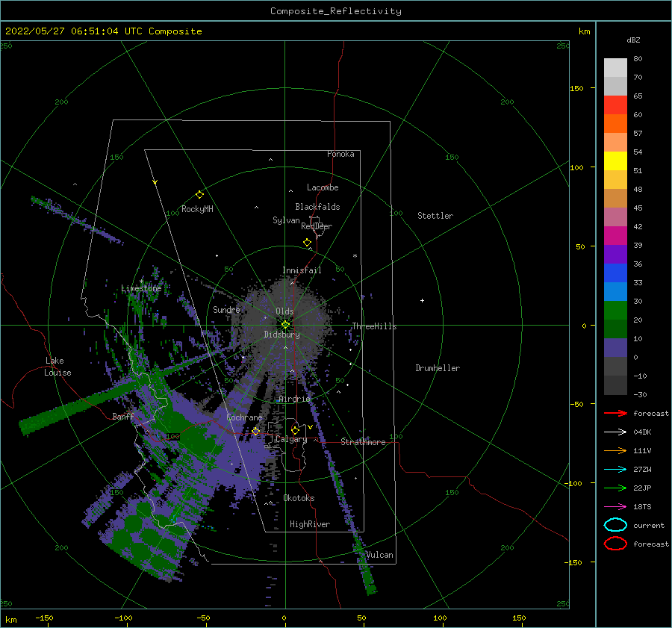The image size is (672, 628).
Task: Click the RockyMH label
Action: tap(197, 209)
